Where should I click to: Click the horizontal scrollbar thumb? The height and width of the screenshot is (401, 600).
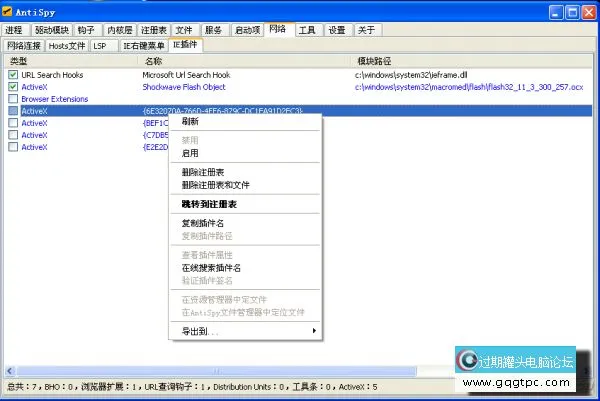coord(217,371)
